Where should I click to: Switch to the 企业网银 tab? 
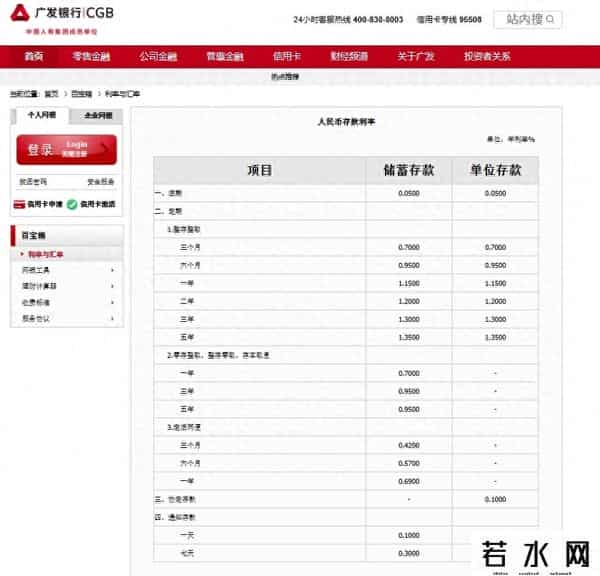coord(98,116)
